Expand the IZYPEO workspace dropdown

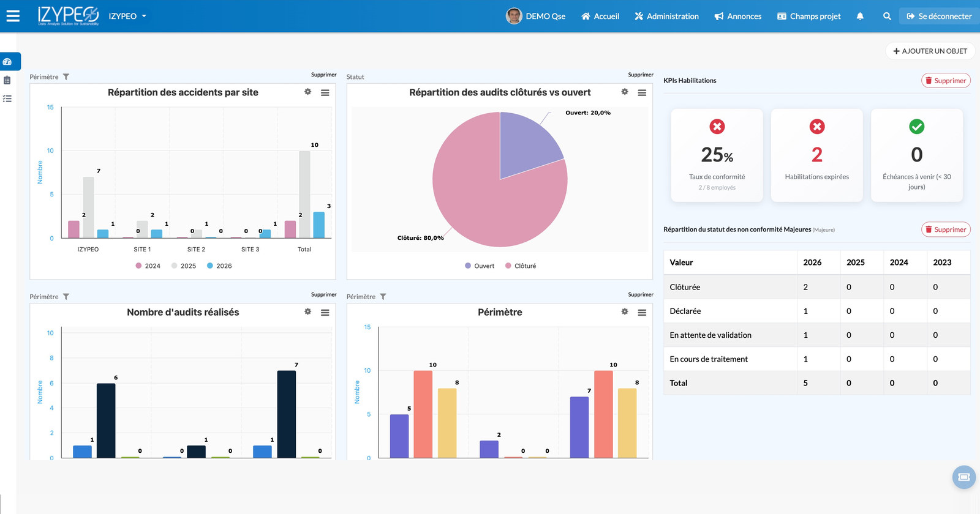[x=127, y=16]
